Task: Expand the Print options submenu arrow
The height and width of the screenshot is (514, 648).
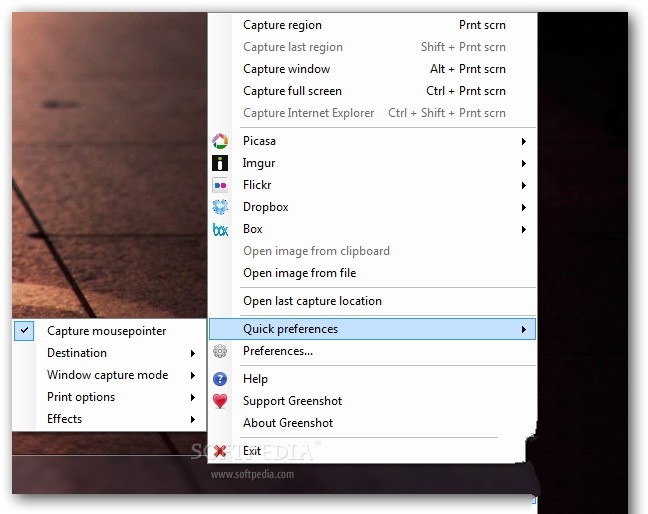Action: coord(193,397)
